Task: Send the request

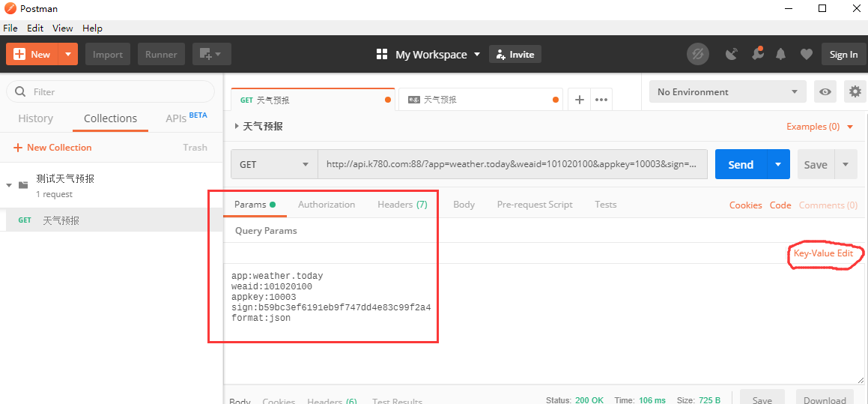Action: [741, 165]
